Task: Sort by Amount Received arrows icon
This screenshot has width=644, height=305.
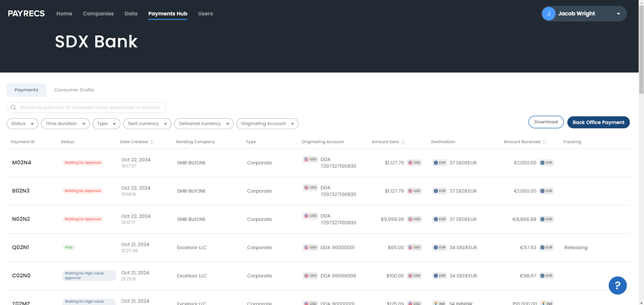Action: point(544,142)
